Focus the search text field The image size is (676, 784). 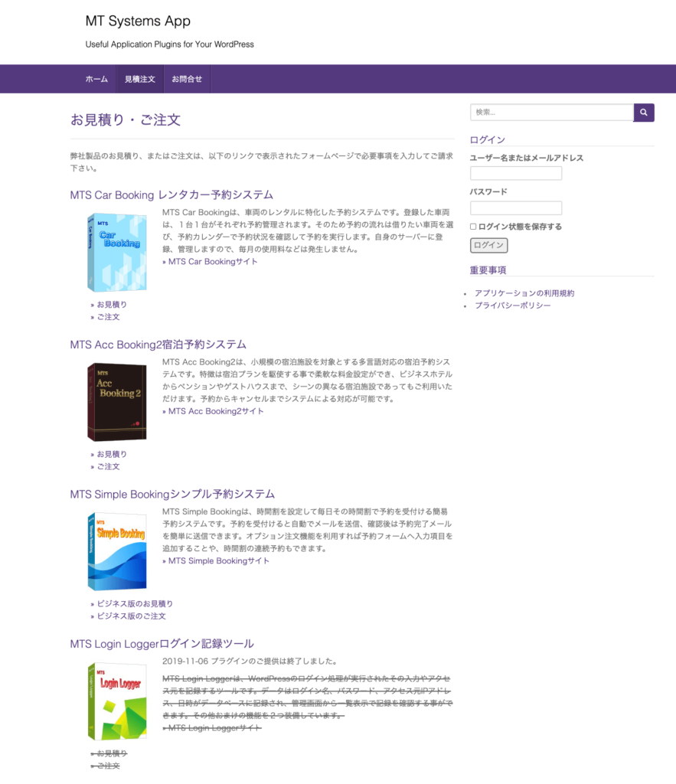coord(551,113)
